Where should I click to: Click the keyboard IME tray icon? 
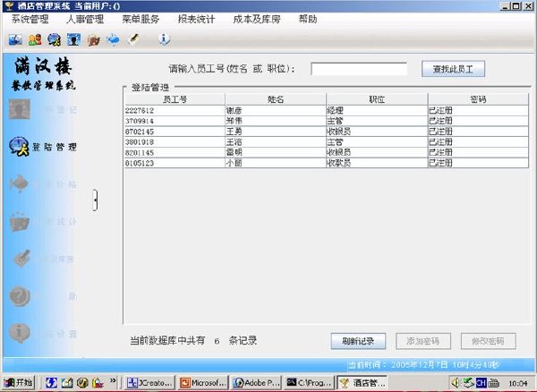(x=493, y=382)
